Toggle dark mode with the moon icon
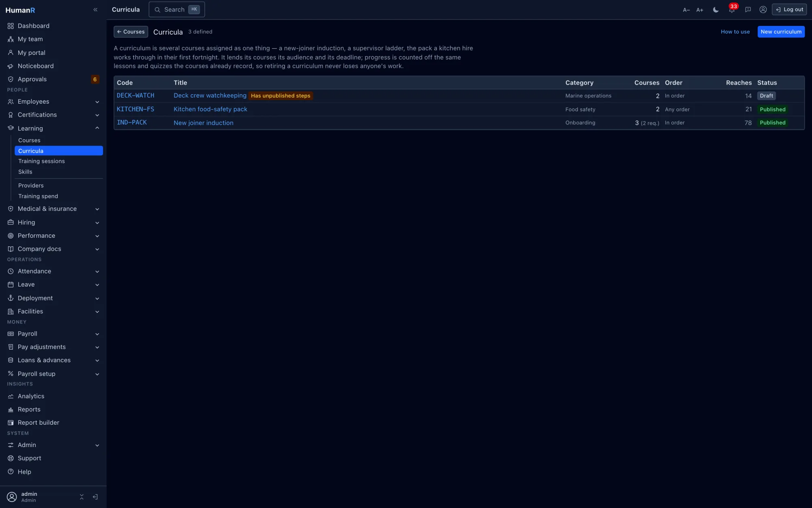The width and height of the screenshot is (812, 508). (716, 10)
